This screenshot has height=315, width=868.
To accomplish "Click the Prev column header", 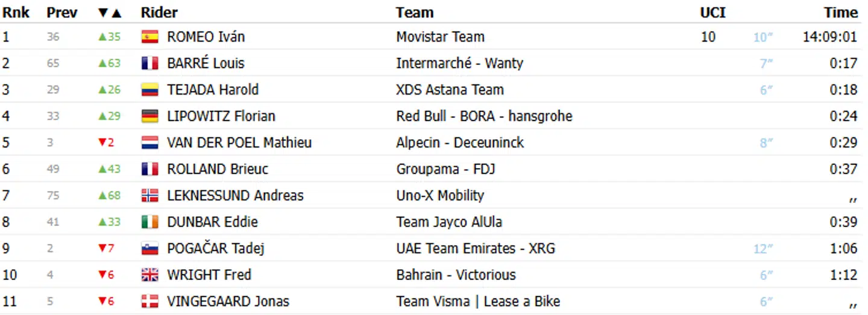I will tap(62, 13).
